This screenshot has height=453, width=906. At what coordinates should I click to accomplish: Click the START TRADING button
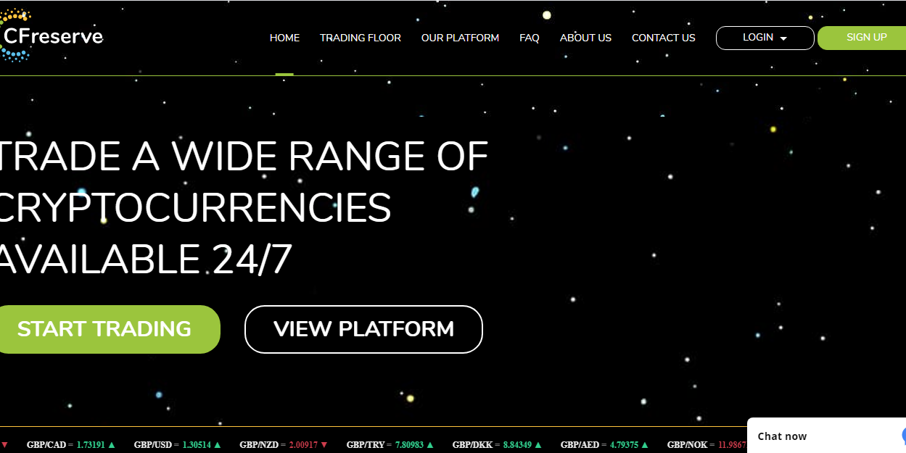(104, 329)
